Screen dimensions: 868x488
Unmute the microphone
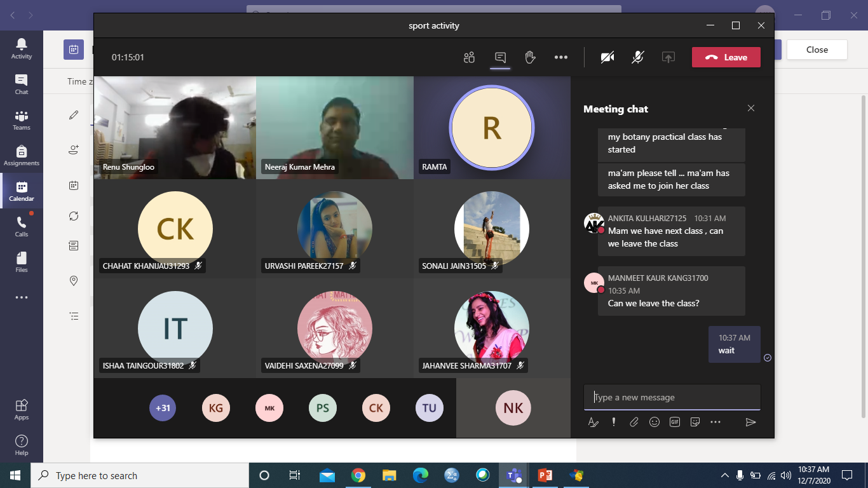pos(638,57)
